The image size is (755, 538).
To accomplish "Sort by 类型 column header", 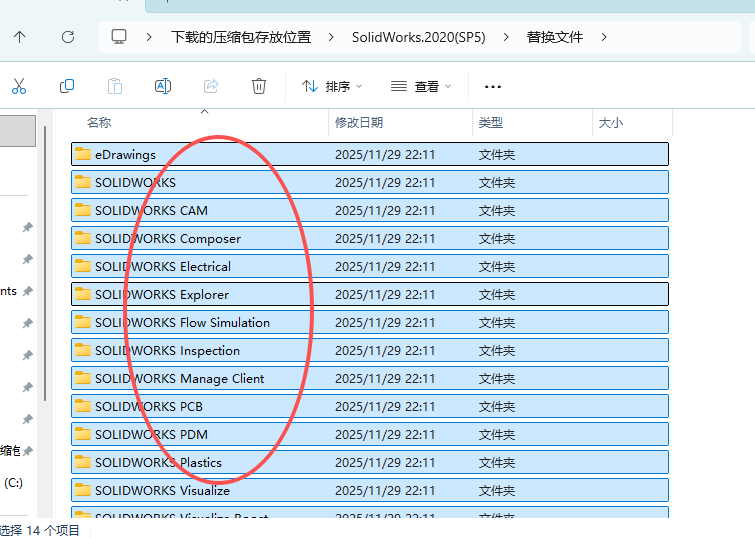I will click(491, 123).
